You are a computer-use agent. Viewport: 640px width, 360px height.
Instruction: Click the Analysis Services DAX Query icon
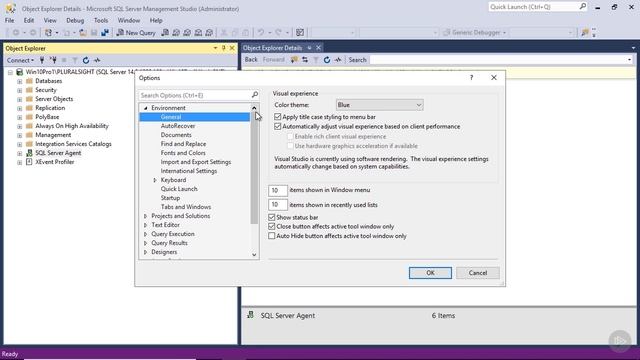(209, 33)
